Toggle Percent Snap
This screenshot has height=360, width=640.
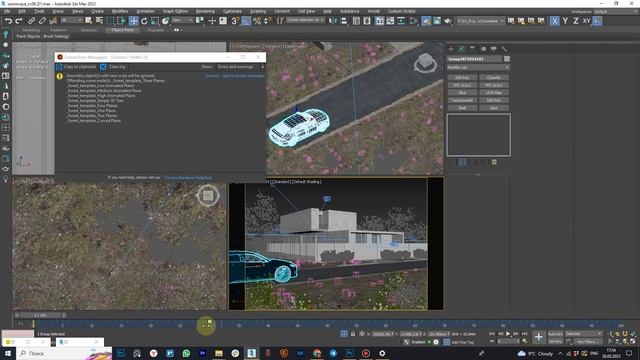pos(257,21)
